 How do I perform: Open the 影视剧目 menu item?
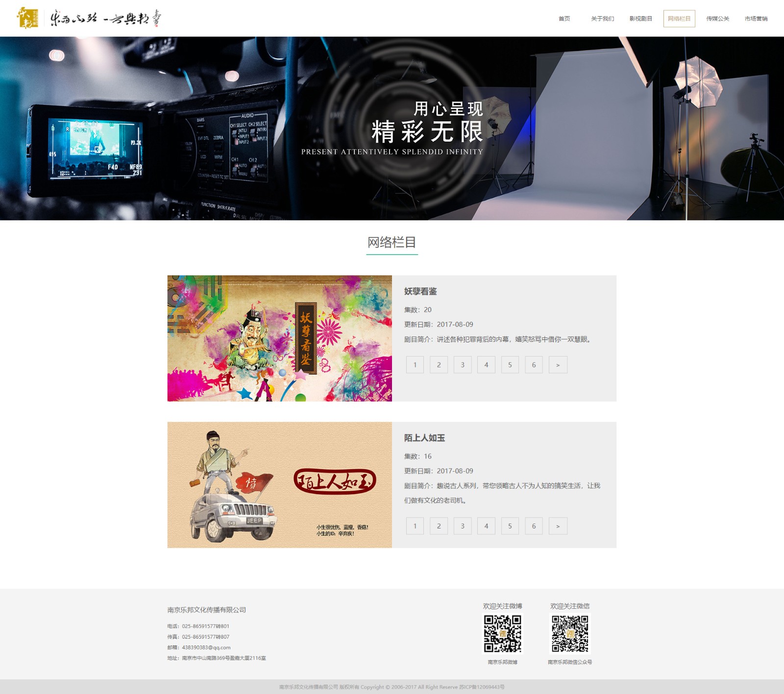pos(640,19)
